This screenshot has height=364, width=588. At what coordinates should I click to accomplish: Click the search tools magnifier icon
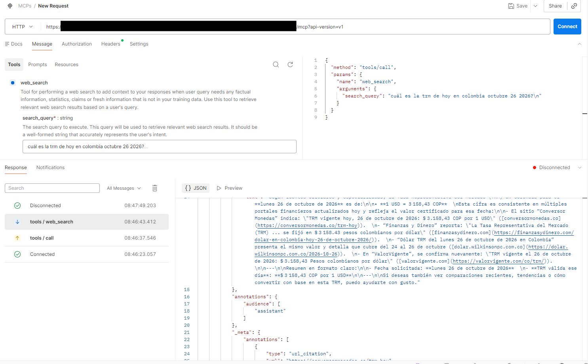[276, 65]
